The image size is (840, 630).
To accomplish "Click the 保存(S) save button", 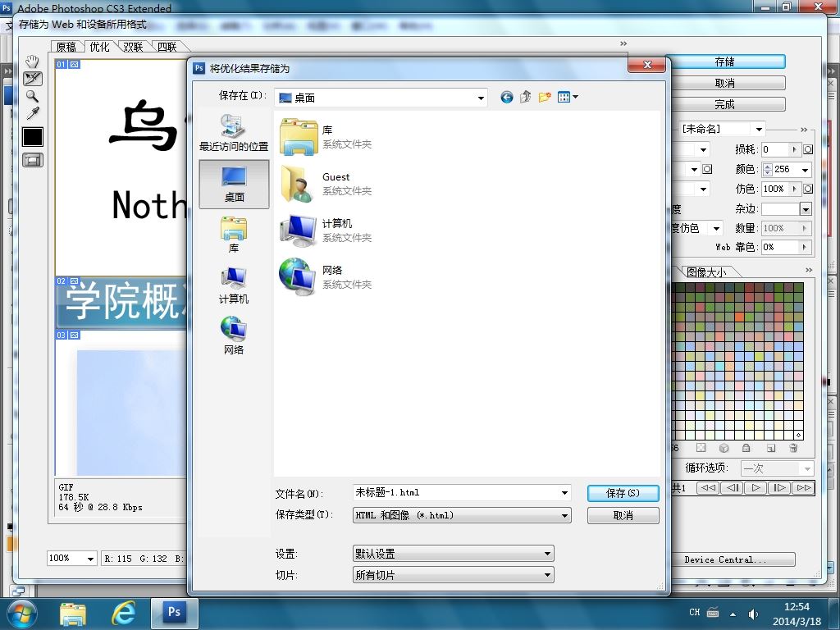I will pos(623,493).
